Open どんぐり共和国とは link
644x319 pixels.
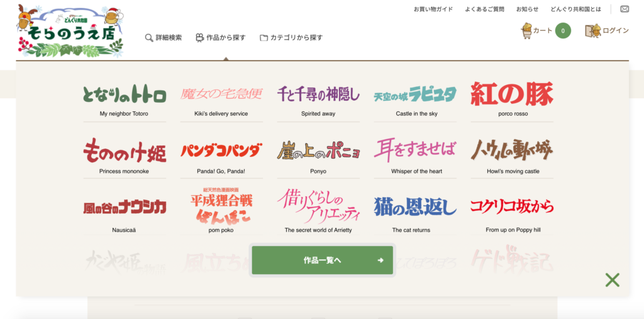(576, 9)
